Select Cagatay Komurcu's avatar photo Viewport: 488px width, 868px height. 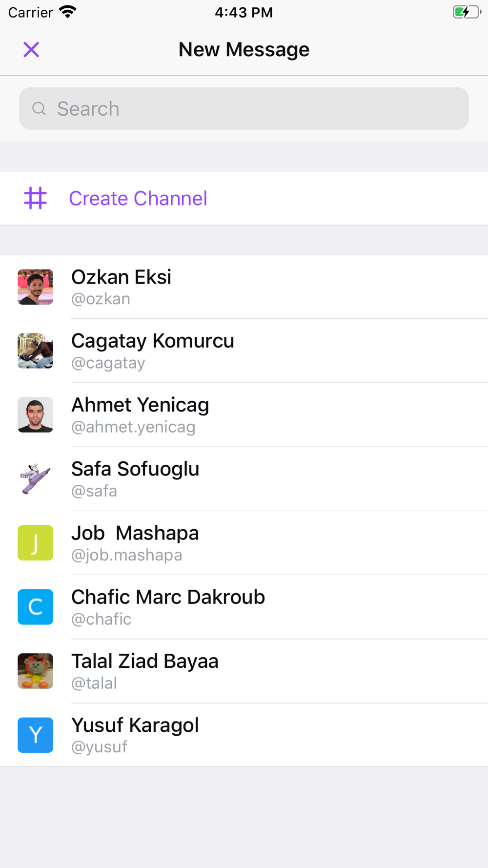[x=35, y=351]
